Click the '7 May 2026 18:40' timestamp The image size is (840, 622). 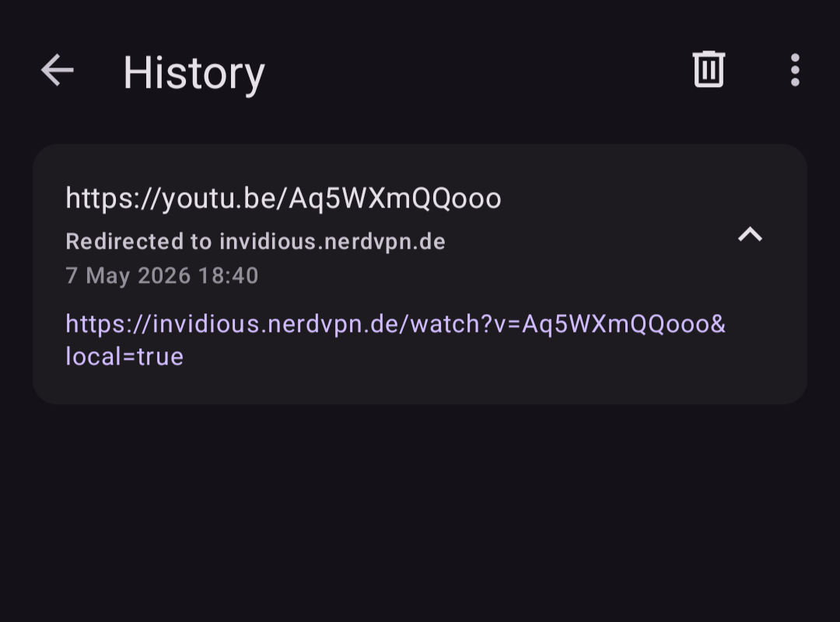coord(162,276)
